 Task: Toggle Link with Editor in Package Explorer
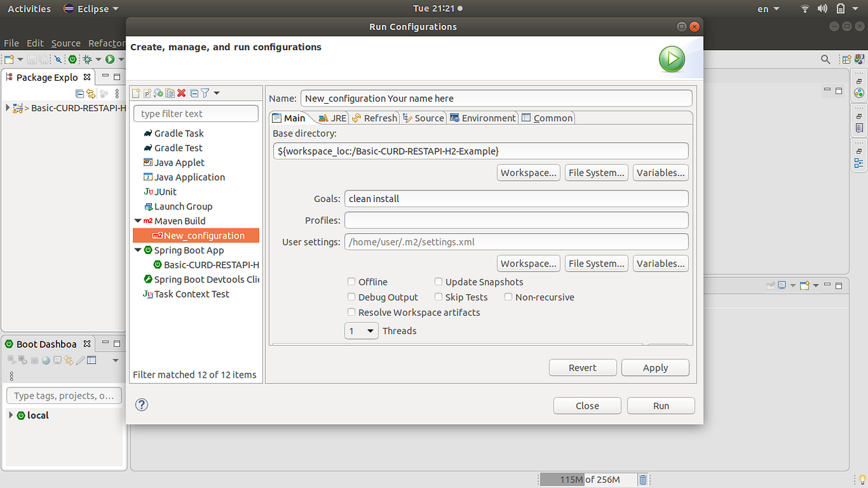tap(91, 94)
